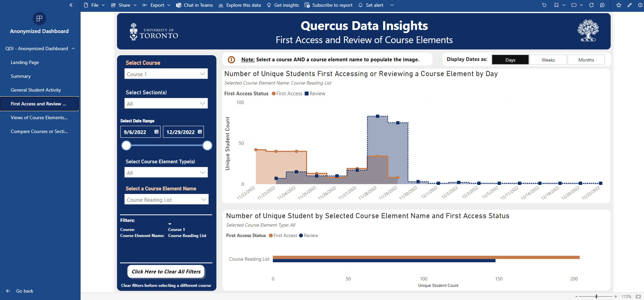Screen dimensions: 644x300
Task: Display dates as Weeks
Action: (x=548, y=60)
